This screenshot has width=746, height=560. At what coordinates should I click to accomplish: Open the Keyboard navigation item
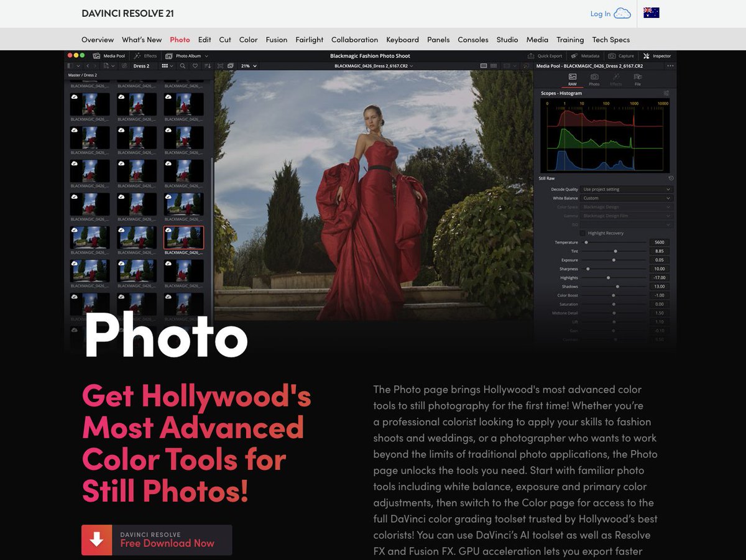coord(402,40)
